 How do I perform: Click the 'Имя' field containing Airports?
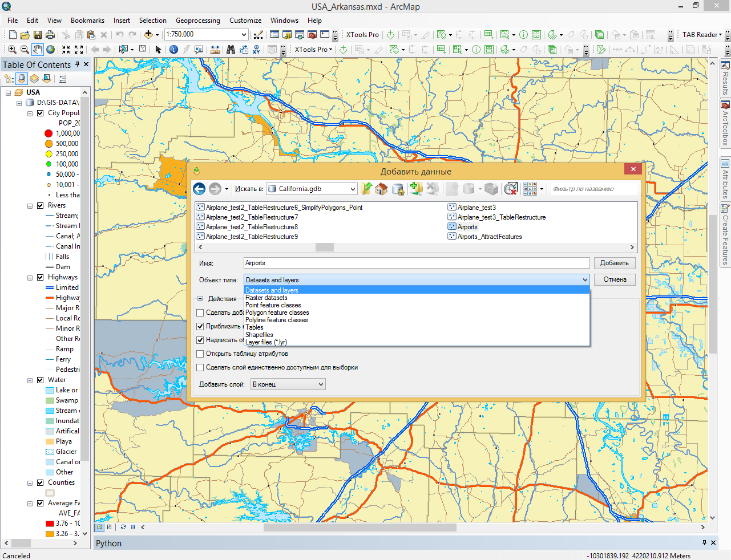pyautogui.click(x=417, y=263)
